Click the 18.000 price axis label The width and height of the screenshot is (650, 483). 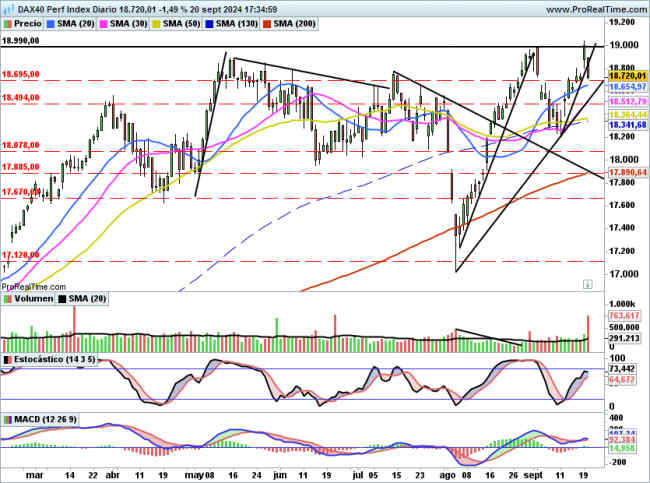pyautogui.click(x=623, y=159)
